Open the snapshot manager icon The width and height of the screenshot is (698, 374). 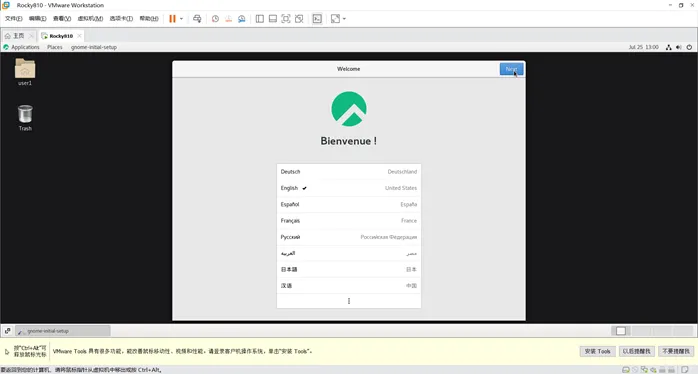[242, 19]
